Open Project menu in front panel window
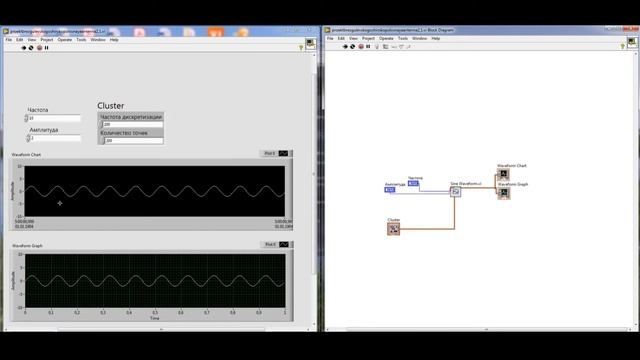 47,40
